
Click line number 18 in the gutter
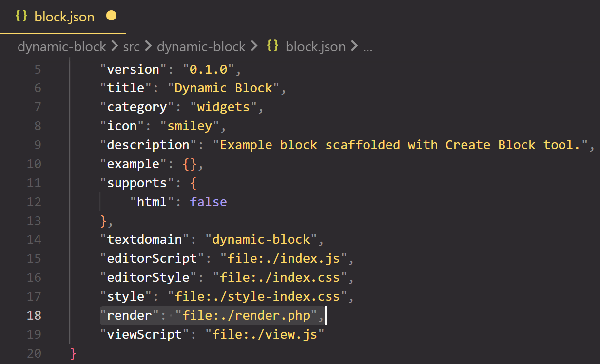tap(34, 315)
